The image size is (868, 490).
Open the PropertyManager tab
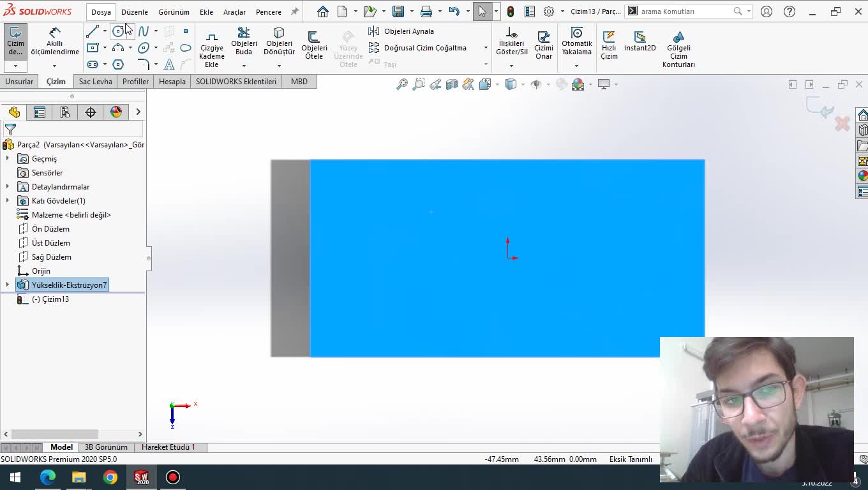(40, 112)
